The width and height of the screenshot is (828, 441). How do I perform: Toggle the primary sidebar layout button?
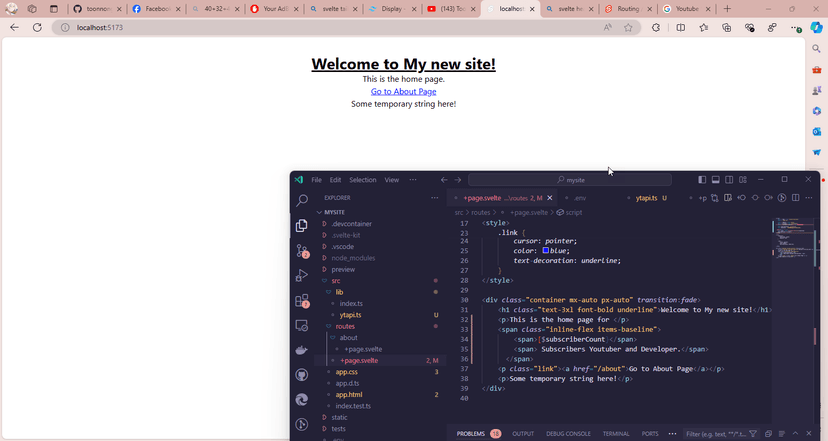(x=702, y=180)
